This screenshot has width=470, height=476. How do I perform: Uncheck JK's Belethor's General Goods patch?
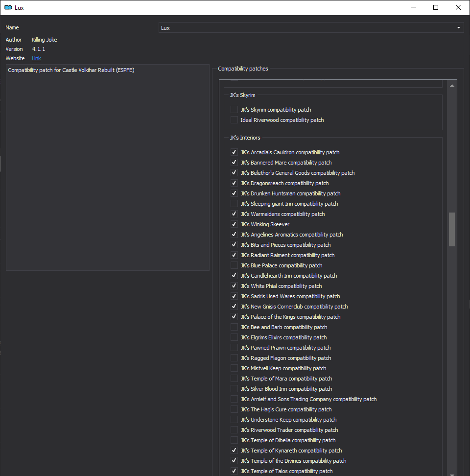(234, 173)
